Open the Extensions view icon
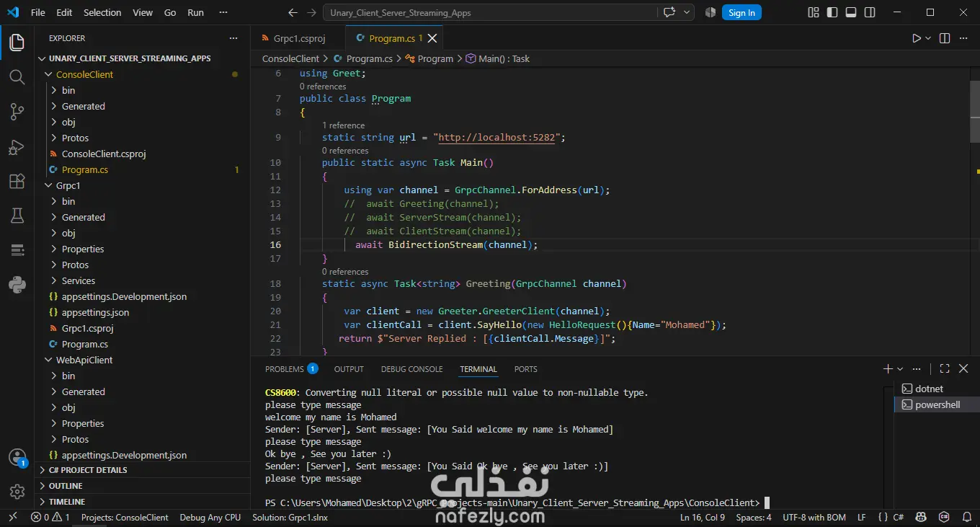 tap(17, 181)
